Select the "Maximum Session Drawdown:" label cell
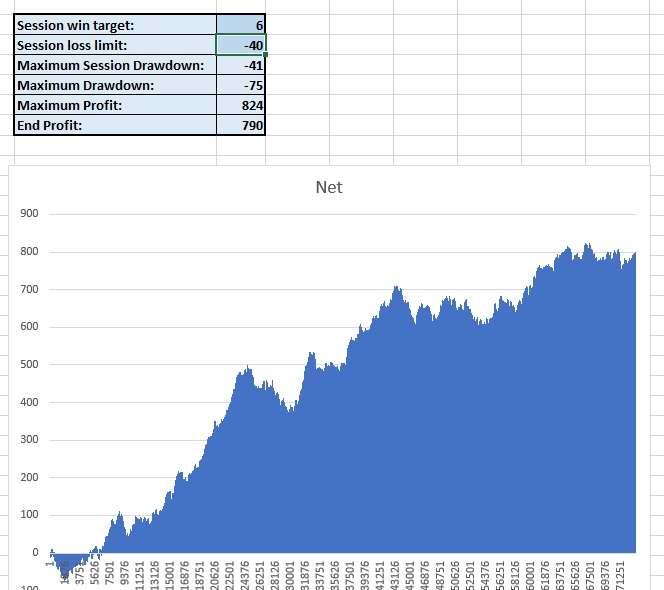The width and height of the screenshot is (664, 590). coord(115,65)
